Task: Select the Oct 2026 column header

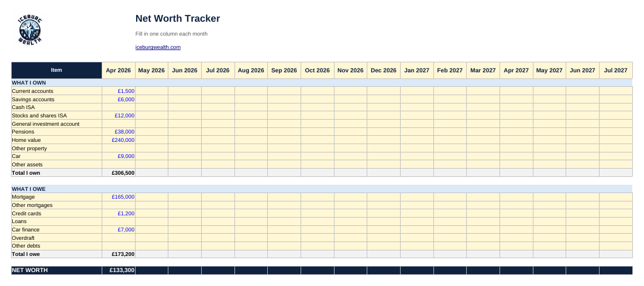Action: pyautogui.click(x=317, y=70)
